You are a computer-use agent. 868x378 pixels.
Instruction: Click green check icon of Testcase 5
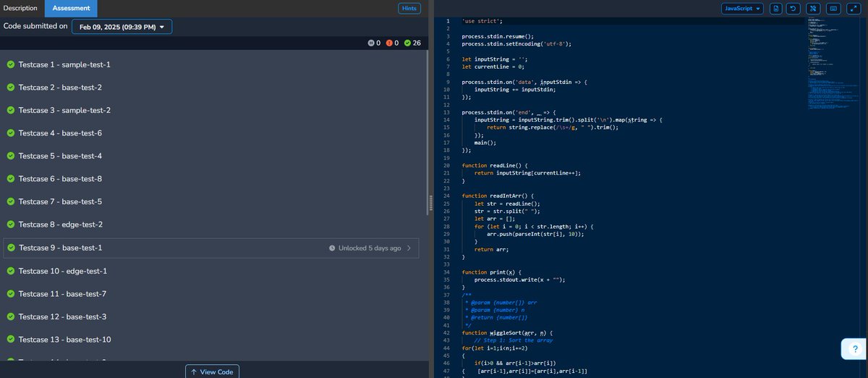(11, 156)
